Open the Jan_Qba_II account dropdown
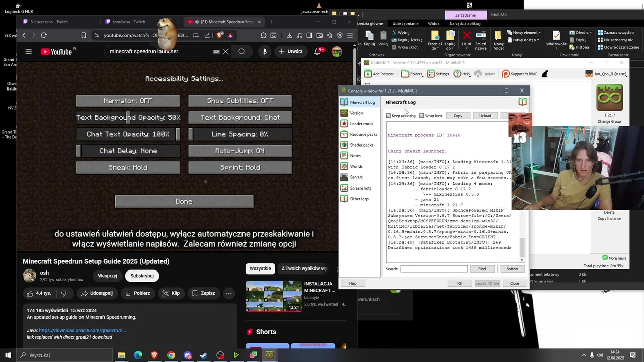The height and width of the screenshot is (362, 644). [x=606, y=74]
